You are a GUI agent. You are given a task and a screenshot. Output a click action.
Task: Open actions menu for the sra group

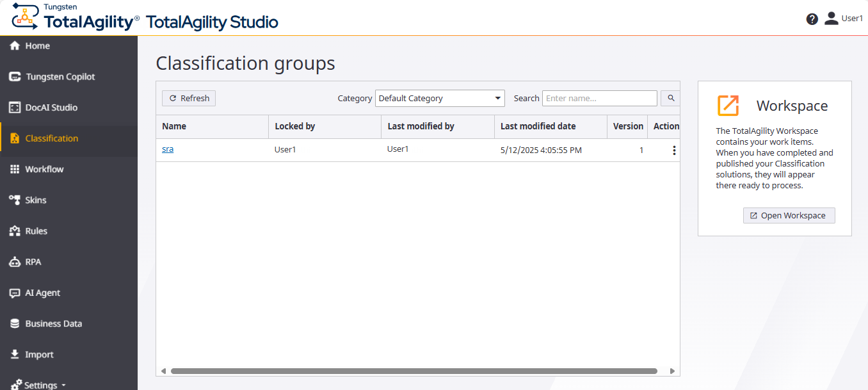pyautogui.click(x=674, y=150)
